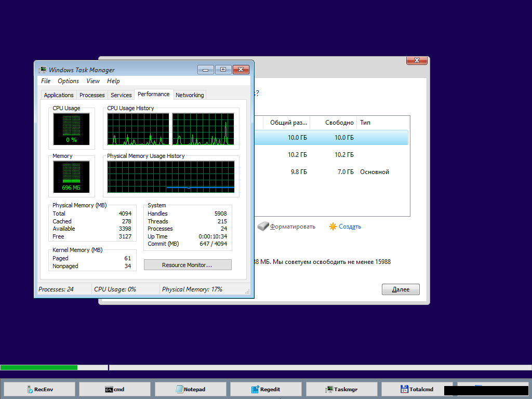
Task: Open the File menu in Task Manager
Action: [46, 81]
